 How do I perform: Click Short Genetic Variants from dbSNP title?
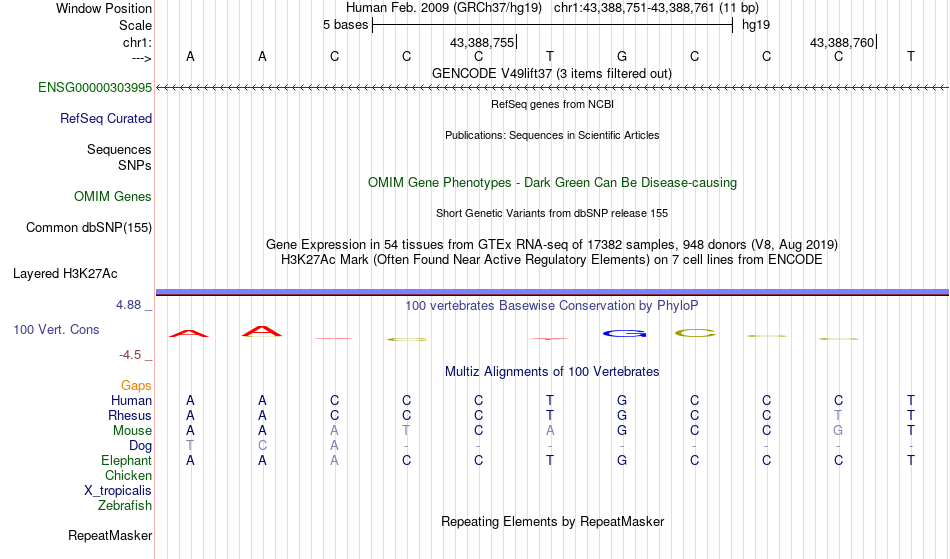[x=552, y=213]
